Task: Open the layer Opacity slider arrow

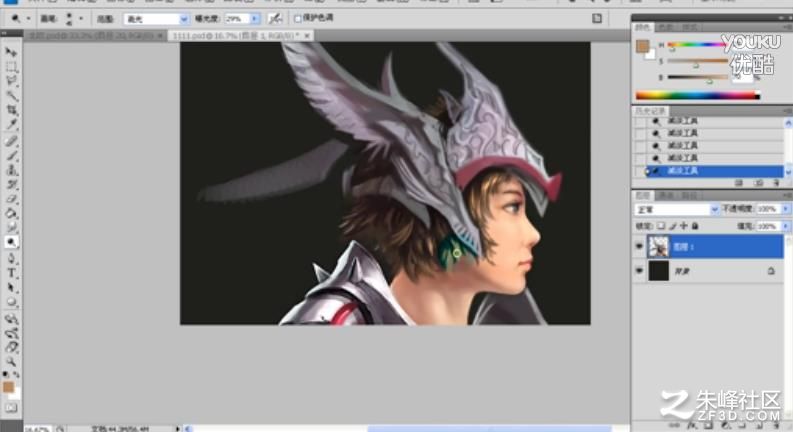Action: (x=786, y=208)
